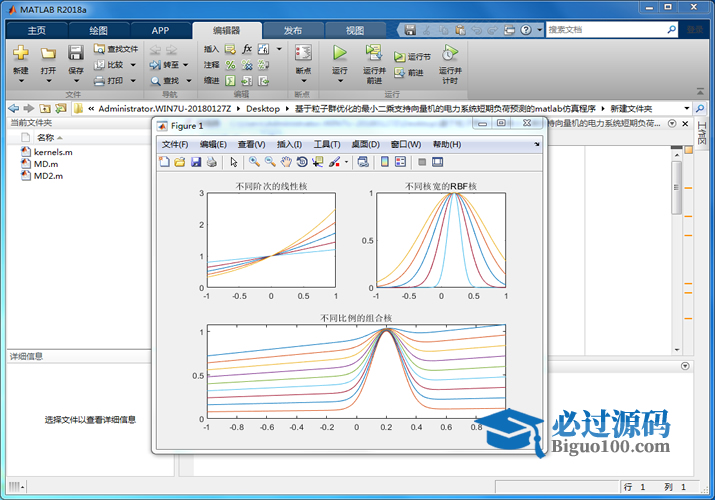The image size is (715, 500).
Task: Click the 前进 (Advance) button
Action: (409, 72)
